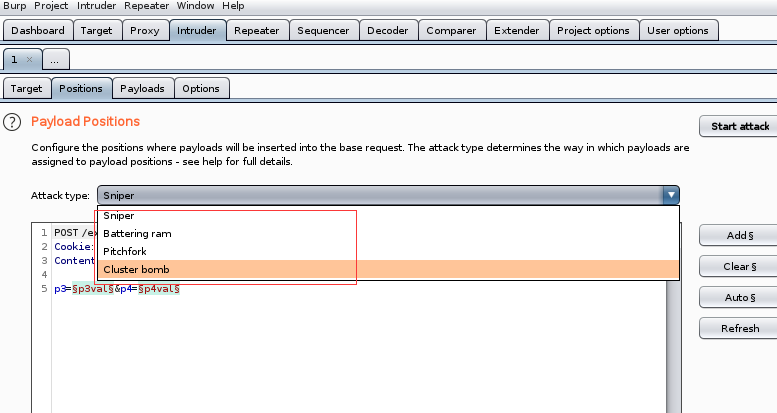Screen dimensions: 777x413
Task: Select Sniper from the attack type list
Action: (388, 215)
